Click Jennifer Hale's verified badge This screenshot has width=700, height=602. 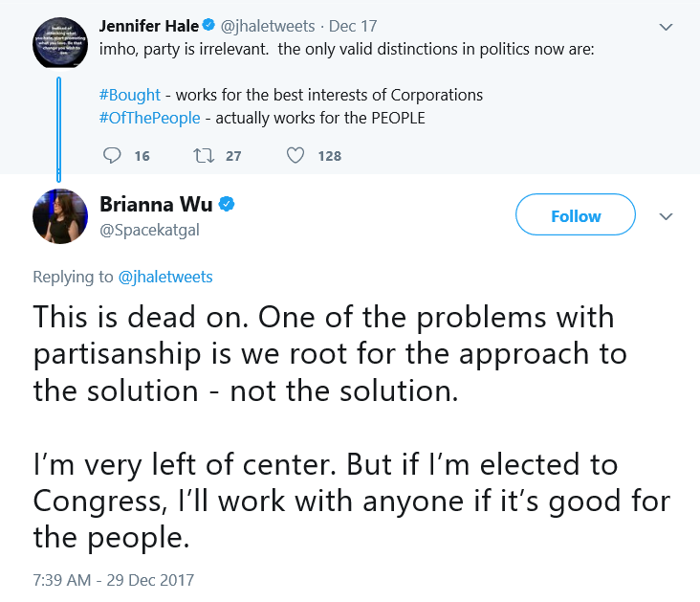pyautogui.click(x=208, y=25)
